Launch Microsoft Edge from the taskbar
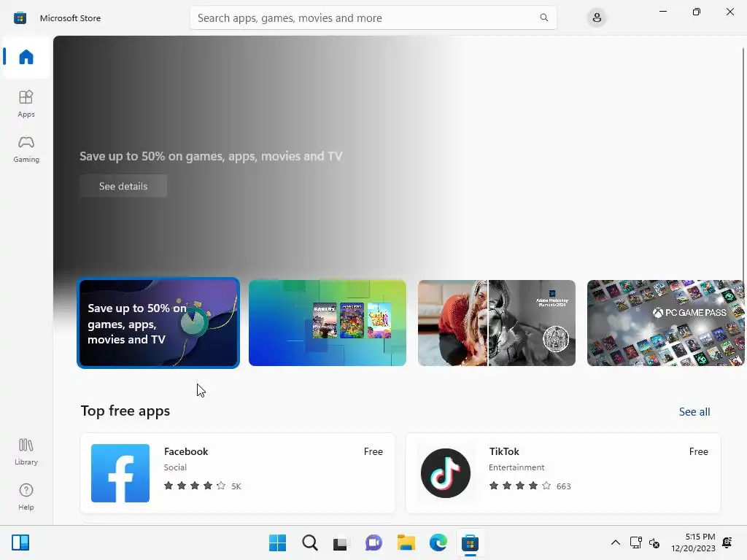 (x=438, y=542)
